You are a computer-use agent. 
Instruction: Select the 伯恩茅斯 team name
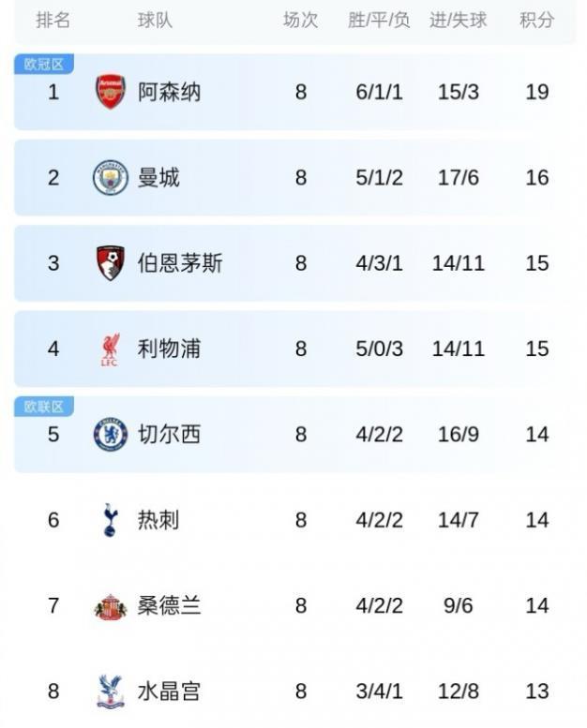pyautogui.click(x=180, y=263)
